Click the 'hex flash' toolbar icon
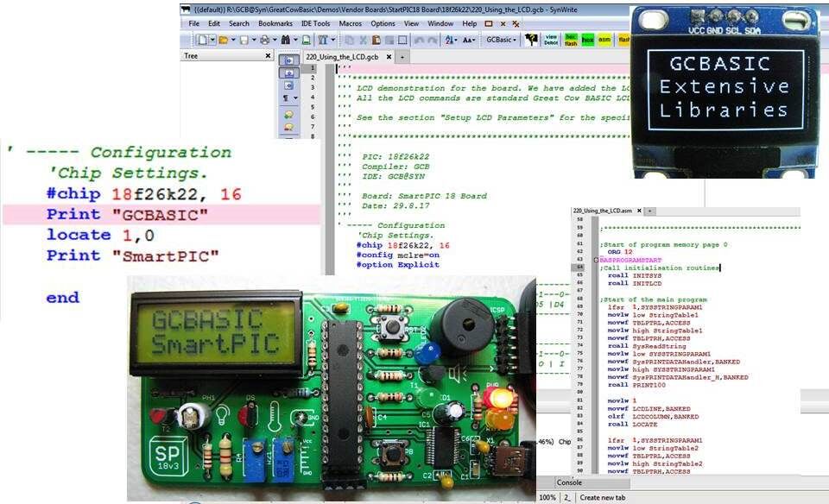The width and height of the screenshot is (829, 504). coord(571,39)
